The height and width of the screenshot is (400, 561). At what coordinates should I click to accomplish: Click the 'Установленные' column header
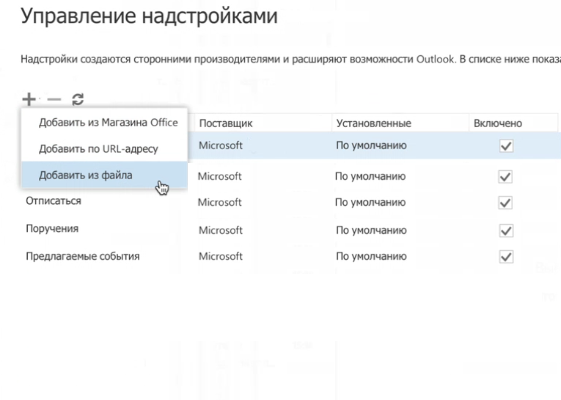pyautogui.click(x=374, y=123)
